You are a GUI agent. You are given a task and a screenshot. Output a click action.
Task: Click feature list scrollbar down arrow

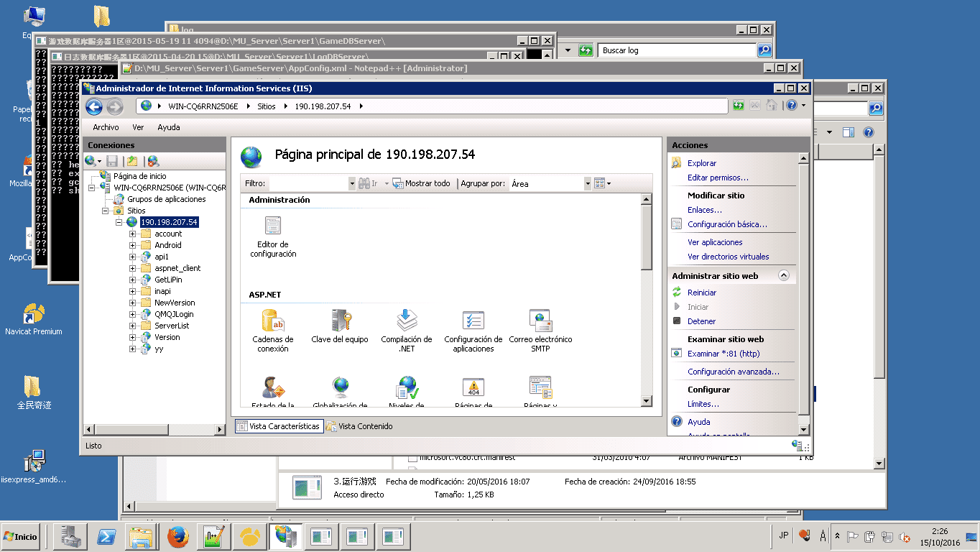(x=647, y=401)
